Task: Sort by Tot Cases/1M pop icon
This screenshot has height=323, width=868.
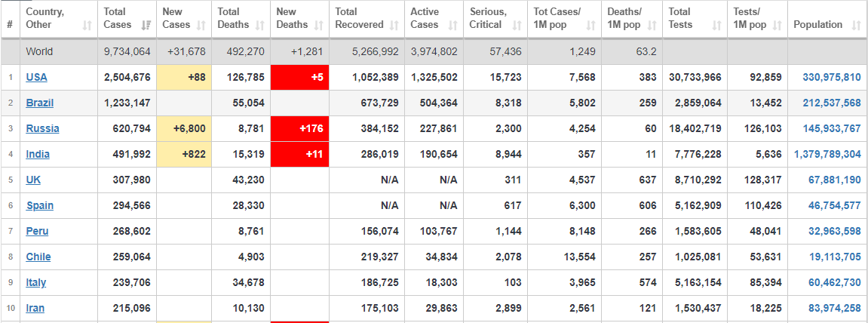Action: pyautogui.click(x=591, y=25)
